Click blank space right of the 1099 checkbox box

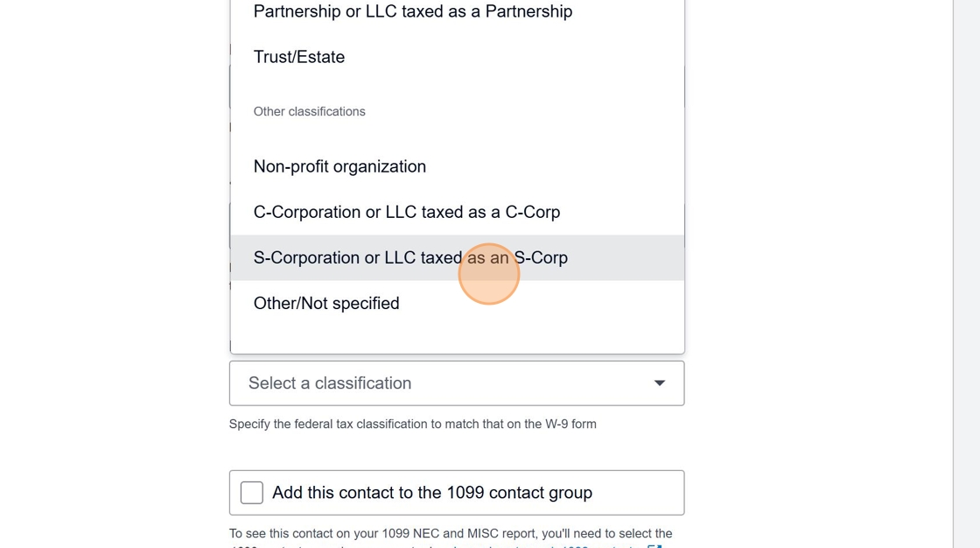(639, 493)
